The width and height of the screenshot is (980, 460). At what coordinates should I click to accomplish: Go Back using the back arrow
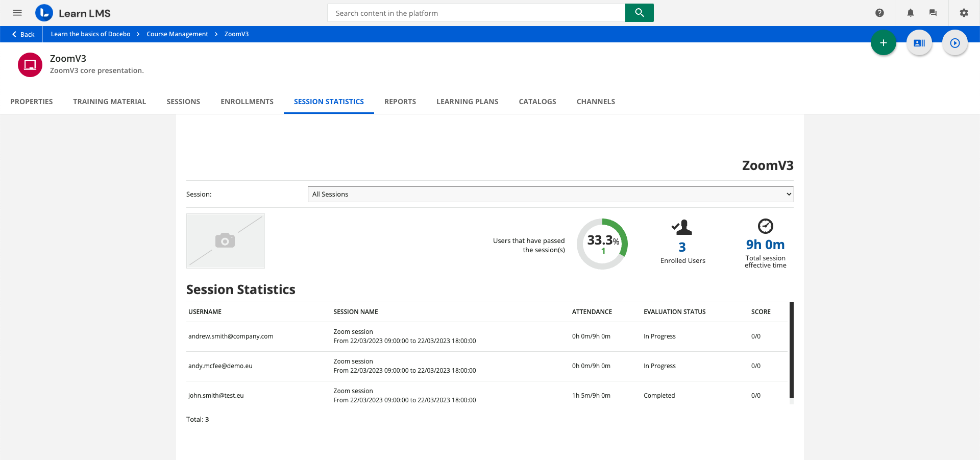tap(23, 34)
